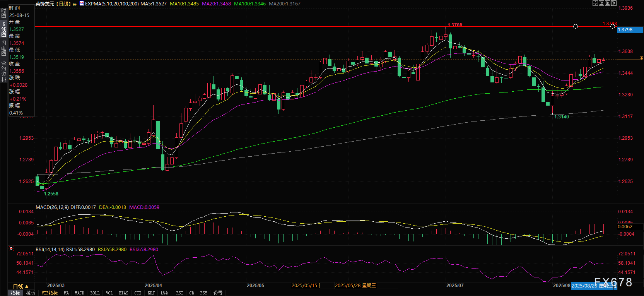The width and height of the screenshot is (644, 296).
Task: Switch to K线图 view in left sidebar
Action: pyautogui.click(x=3, y=29)
